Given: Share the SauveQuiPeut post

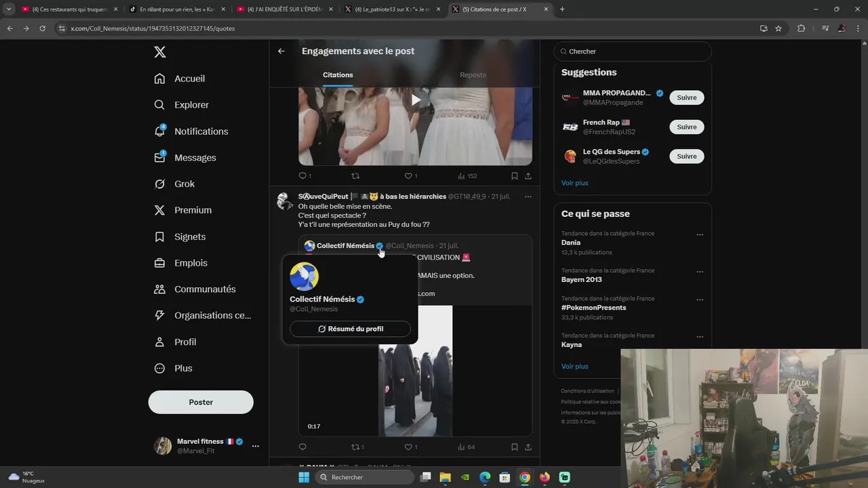Looking at the screenshot, I should [528, 447].
